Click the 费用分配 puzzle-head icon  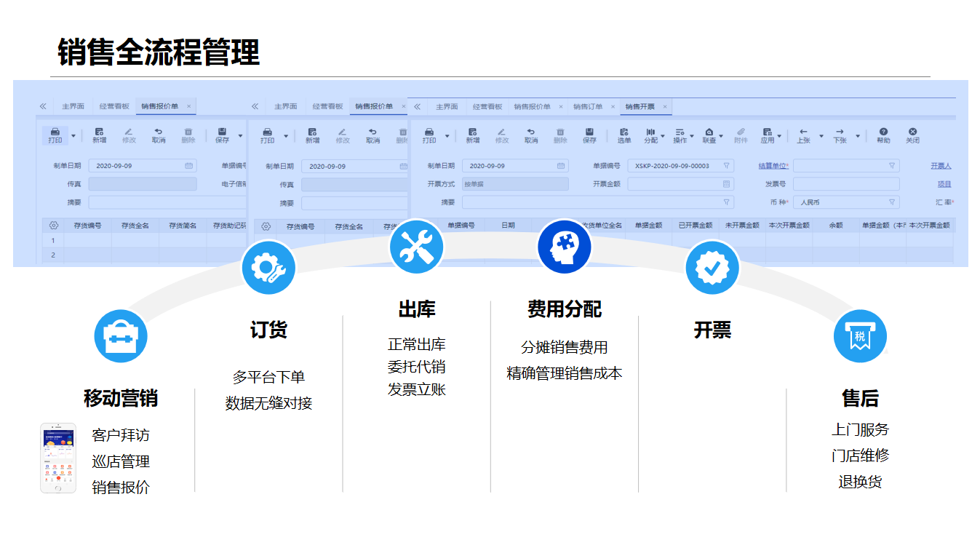click(x=565, y=247)
